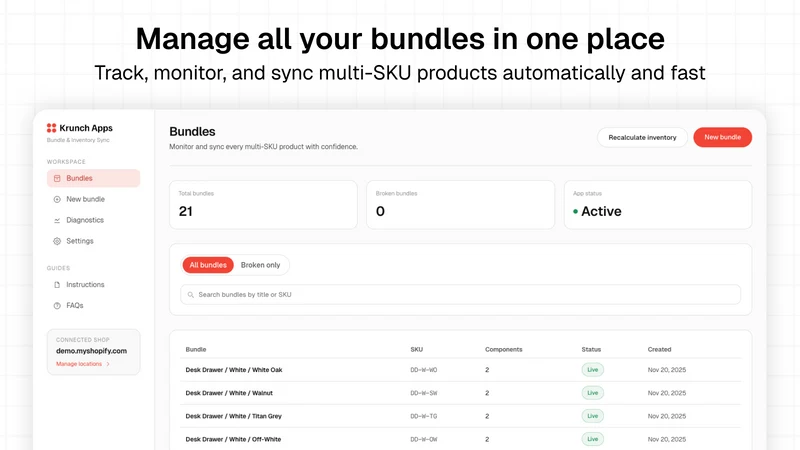Click the Krunch Apps logo icon
Screen dimensions: 800x450
(x=52, y=128)
